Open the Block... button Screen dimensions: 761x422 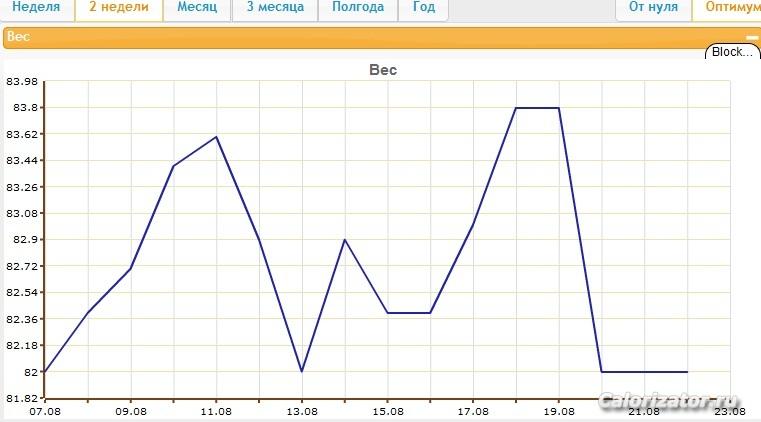point(732,52)
